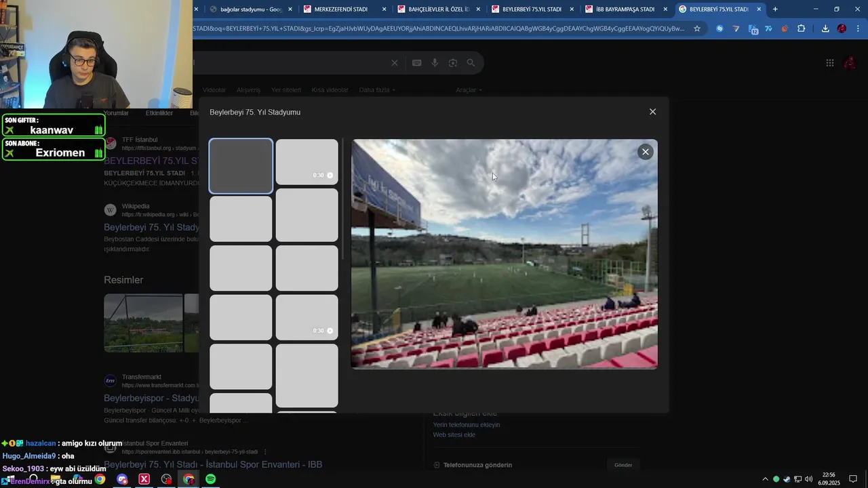Open the Google apps grid
Screen dimensions: 868x488
(x=829, y=63)
